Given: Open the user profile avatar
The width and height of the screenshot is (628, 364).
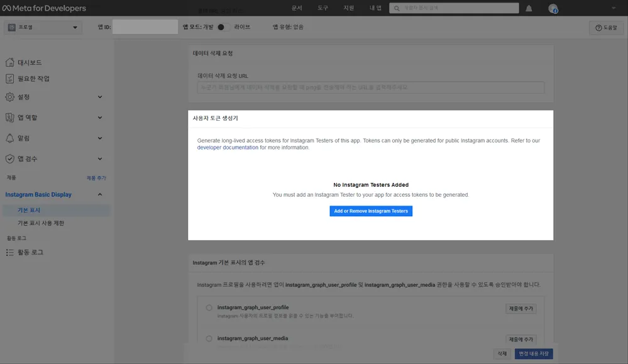Looking at the screenshot, I should (x=553, y=8).
